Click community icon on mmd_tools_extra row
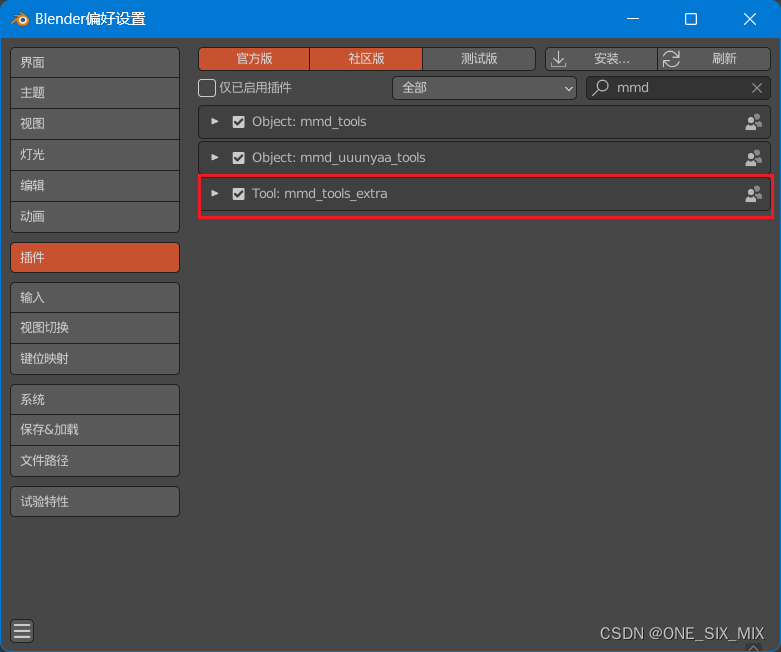781x652 pixels. [x=753, y=194]
